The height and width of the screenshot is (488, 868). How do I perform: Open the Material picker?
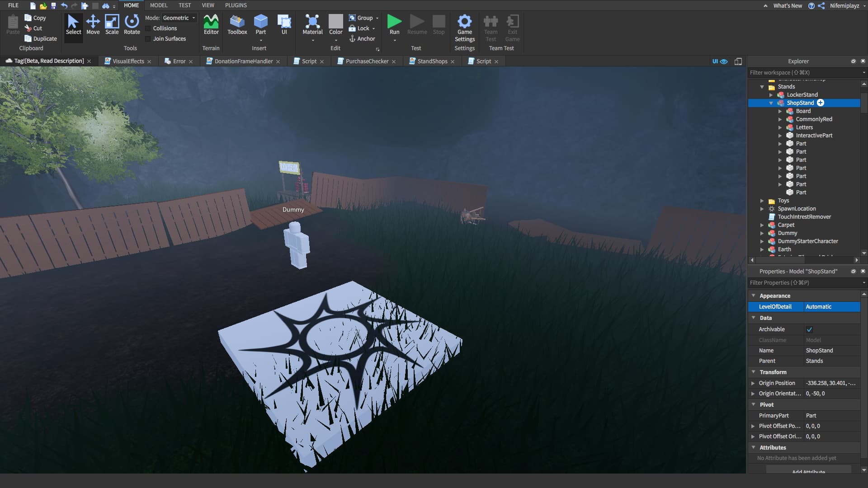click(x=312, y=24)
